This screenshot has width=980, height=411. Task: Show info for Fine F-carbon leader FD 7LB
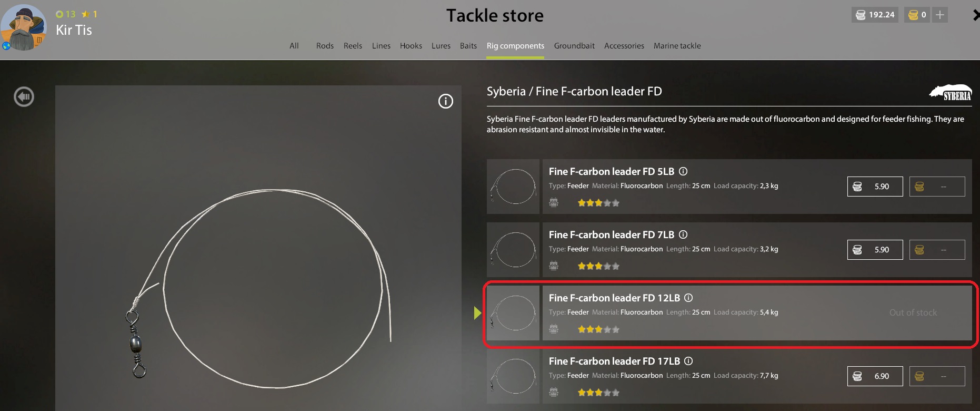[683, 234]
